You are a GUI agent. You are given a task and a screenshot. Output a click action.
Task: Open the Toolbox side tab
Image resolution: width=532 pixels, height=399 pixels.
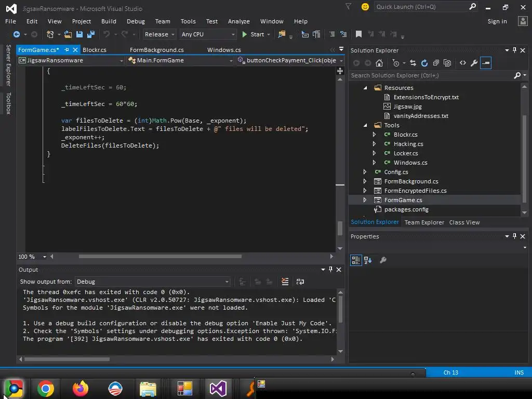click(8, 103)
